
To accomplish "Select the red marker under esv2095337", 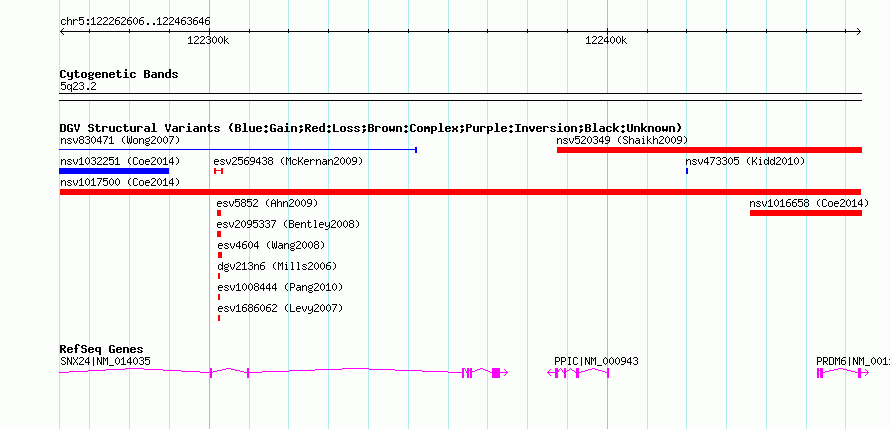I will point(219,234).
